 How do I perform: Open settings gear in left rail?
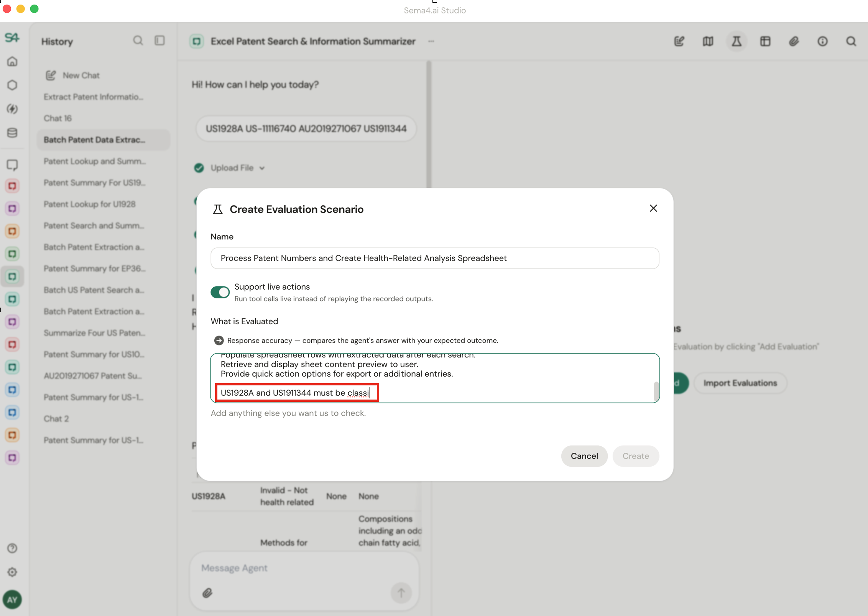click(x=12, y=572)
